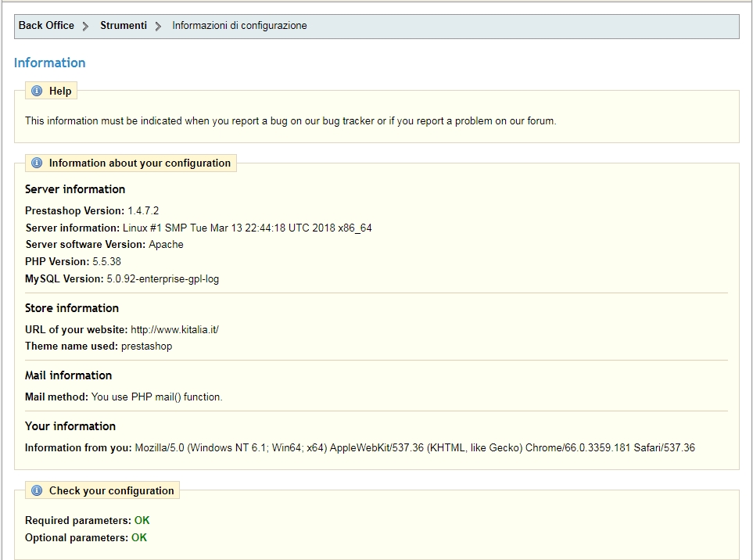Click the 'Check your configuration' legend title
The width and height of the screenshot is (753, 560).
click(111, 490)
